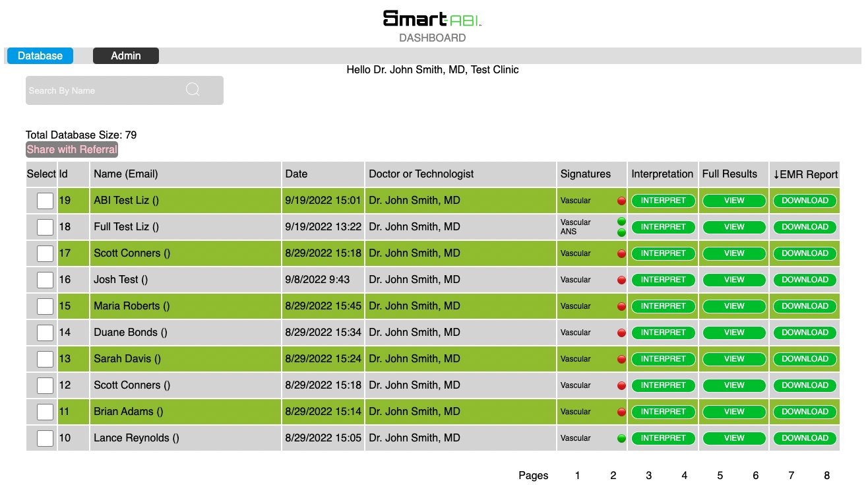
Task: Open page 5 of results
Action: pos(720,475)
